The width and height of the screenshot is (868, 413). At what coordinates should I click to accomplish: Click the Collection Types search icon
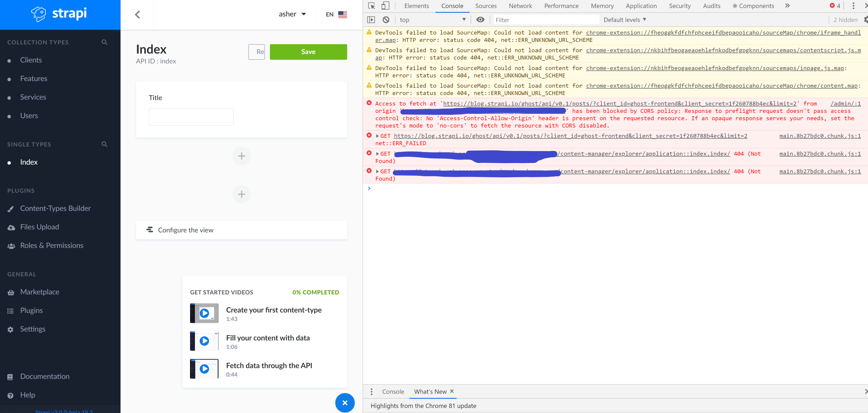[105, 42]
